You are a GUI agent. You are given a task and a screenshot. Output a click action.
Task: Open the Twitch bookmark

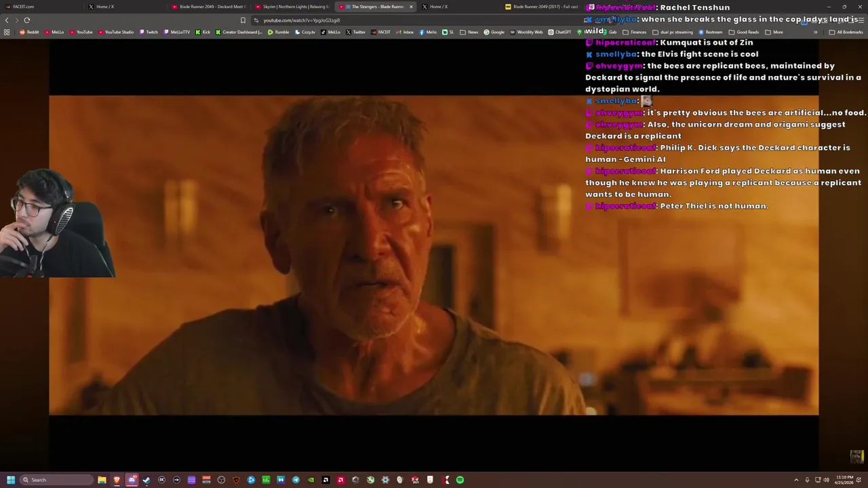click(x=149, y=32)
